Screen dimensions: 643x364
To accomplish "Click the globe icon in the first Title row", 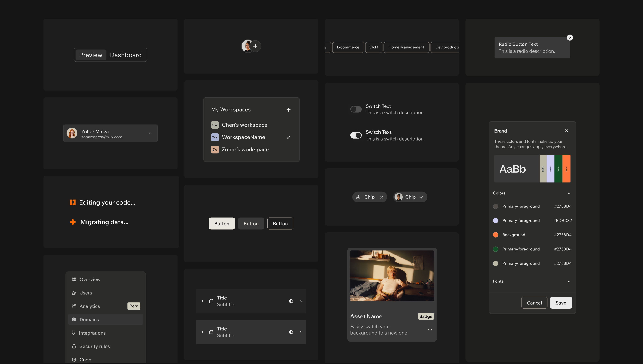I will pos(291,301).
